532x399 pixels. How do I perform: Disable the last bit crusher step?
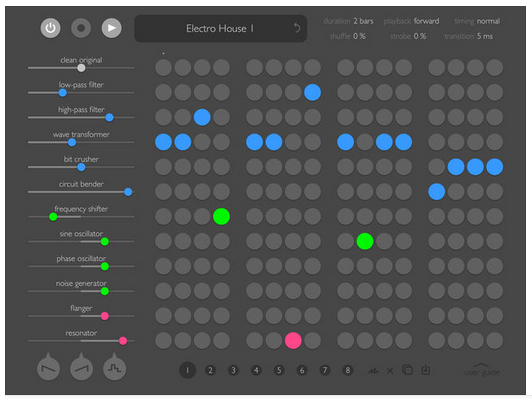tap(495, 167)
